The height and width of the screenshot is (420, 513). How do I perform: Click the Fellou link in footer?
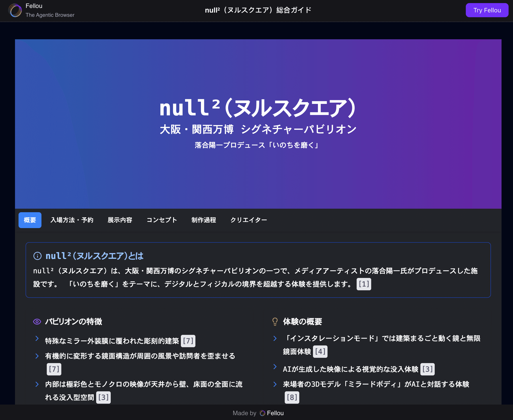coord(275,413)
